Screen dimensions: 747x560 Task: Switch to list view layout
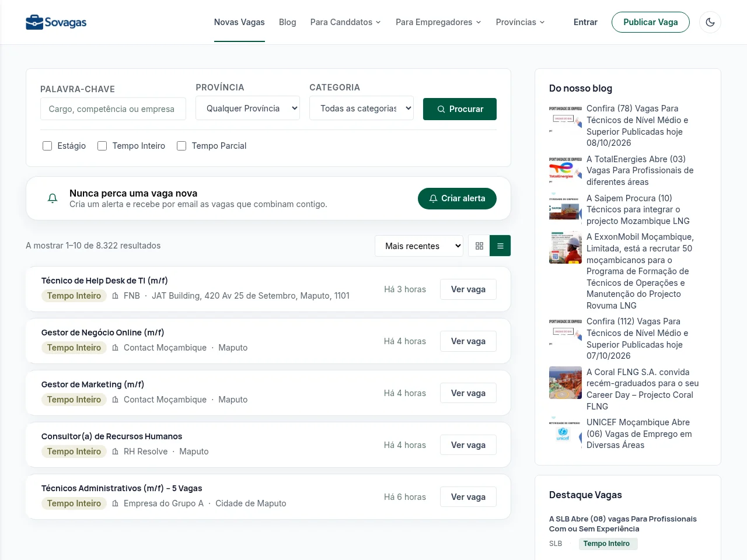(500, 246)
